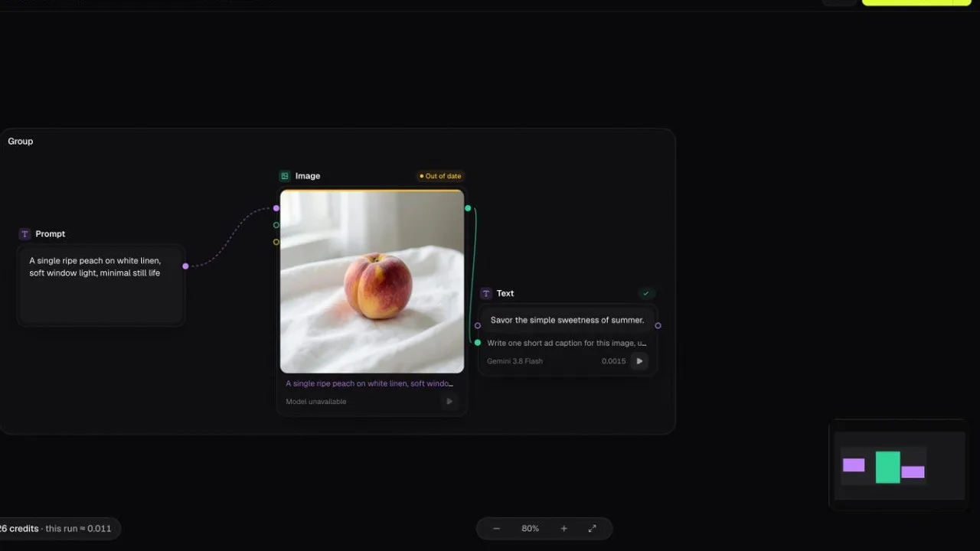
Task: Select the "Group" label of the group frame
Action: (21, 142)
